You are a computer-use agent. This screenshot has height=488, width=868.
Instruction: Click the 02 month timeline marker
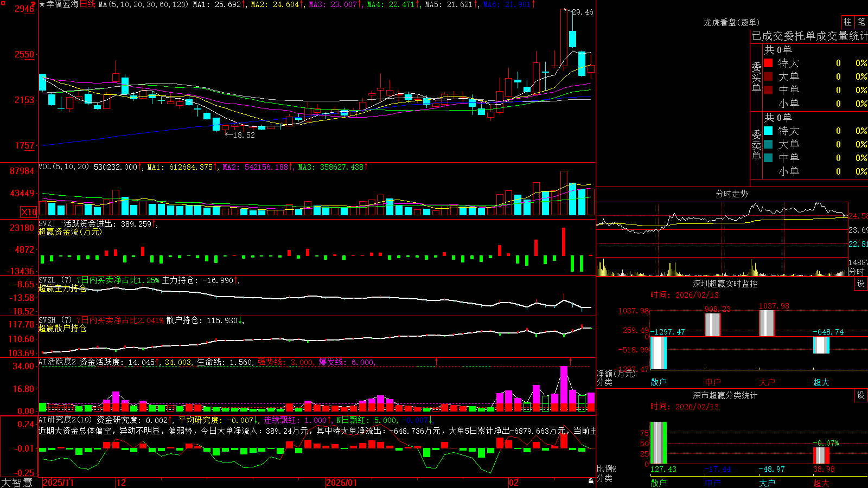coord(514,483)
